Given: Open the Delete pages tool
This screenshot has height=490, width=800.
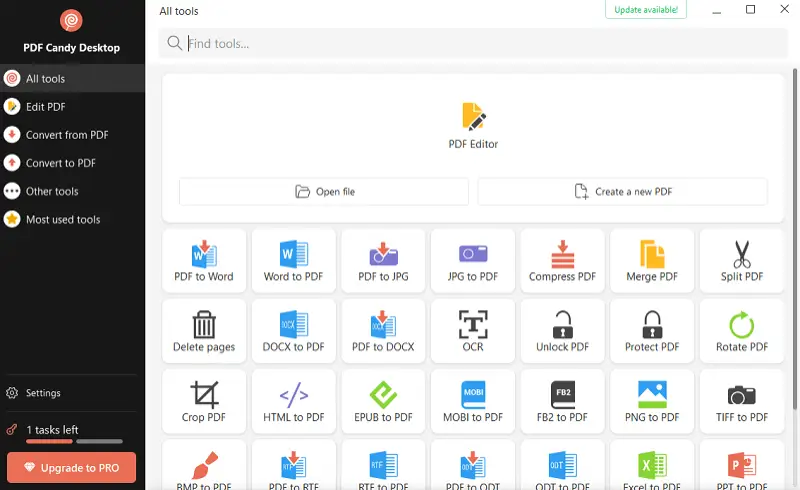Looking at the screenshot, I should (204, 331).
